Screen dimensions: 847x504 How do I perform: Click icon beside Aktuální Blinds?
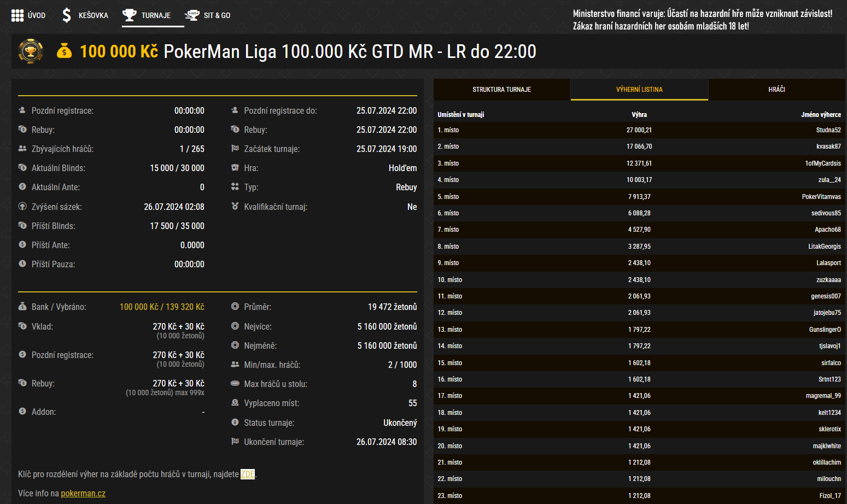pos(22,167)
